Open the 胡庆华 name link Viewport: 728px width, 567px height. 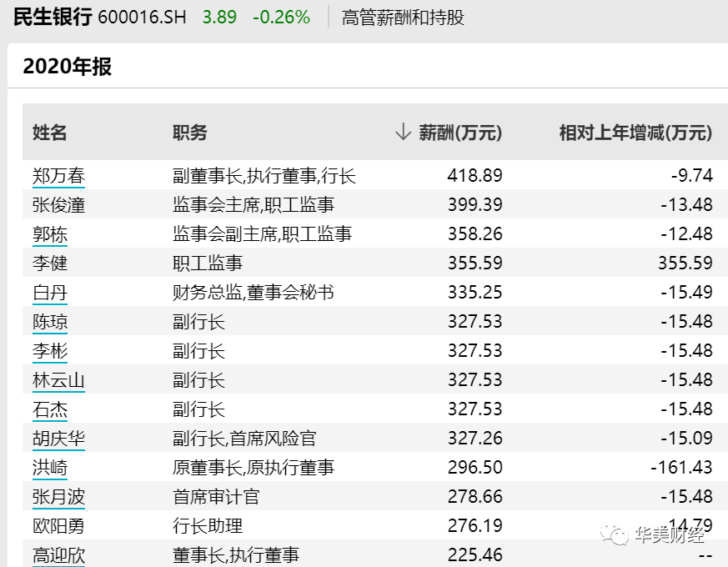[x=58, y=439]
